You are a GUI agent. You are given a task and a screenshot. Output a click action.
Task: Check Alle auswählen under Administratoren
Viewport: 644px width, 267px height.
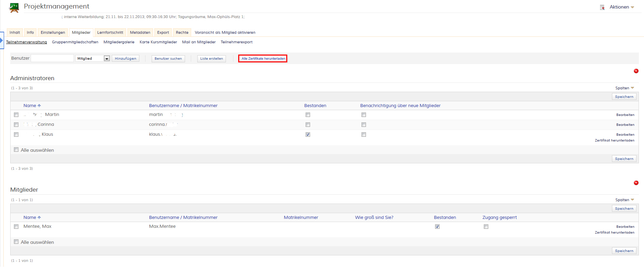[x=16, y=150]
